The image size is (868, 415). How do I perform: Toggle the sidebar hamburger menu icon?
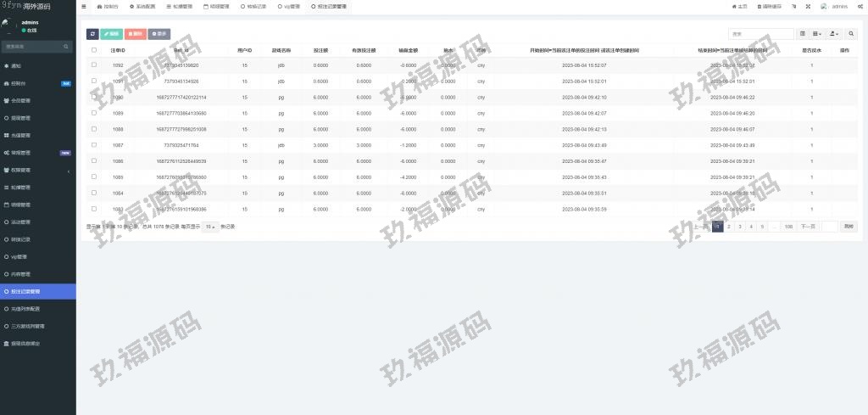(x=83, y=6)
